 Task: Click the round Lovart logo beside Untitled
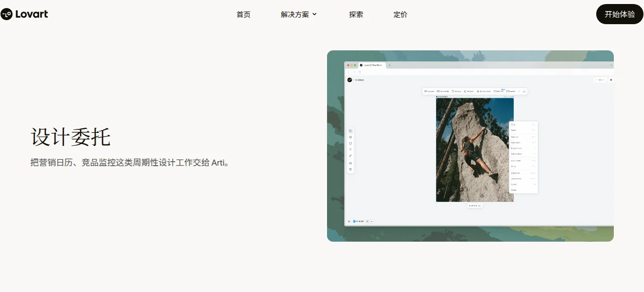coord(350,80)
